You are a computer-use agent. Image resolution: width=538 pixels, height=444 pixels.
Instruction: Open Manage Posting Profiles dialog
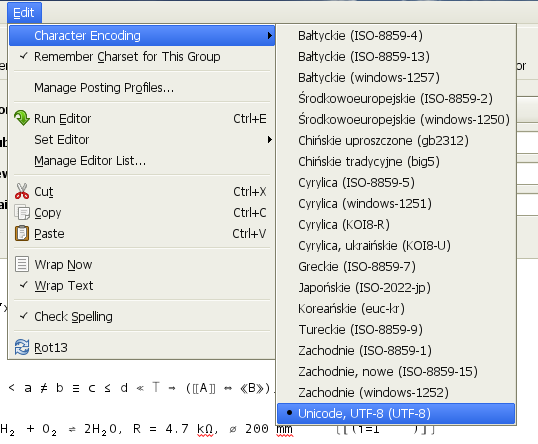click(141, 88)
